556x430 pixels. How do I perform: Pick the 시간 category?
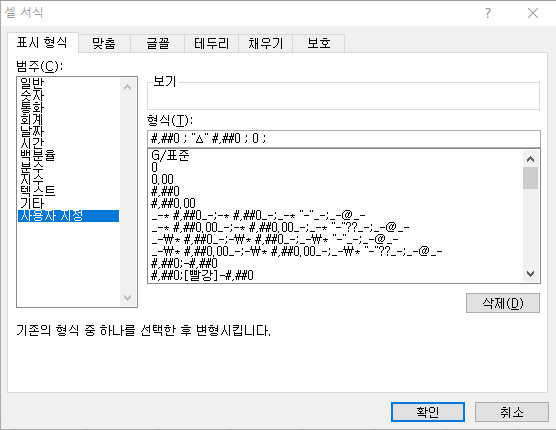pyautogui.click(x=68, y=144)
